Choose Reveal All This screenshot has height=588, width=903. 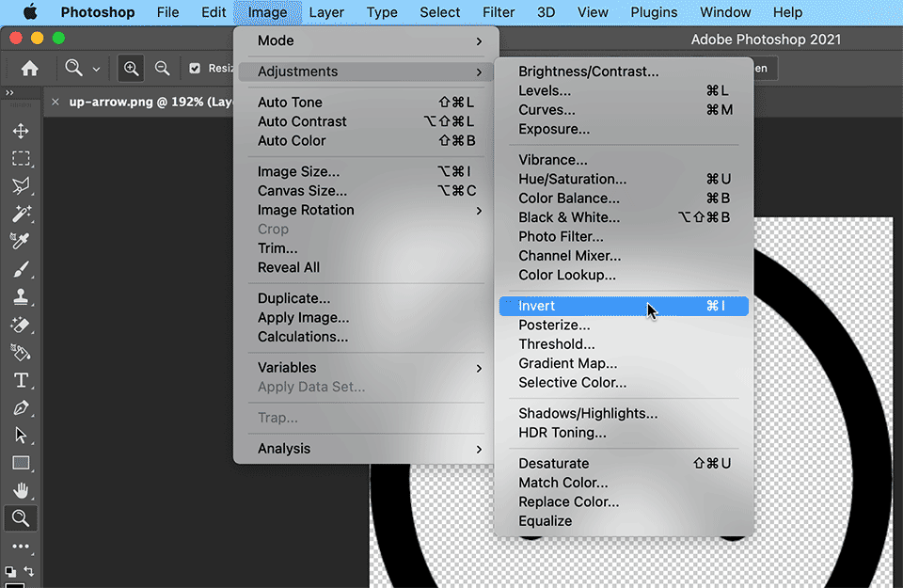[x=366, y=268]
